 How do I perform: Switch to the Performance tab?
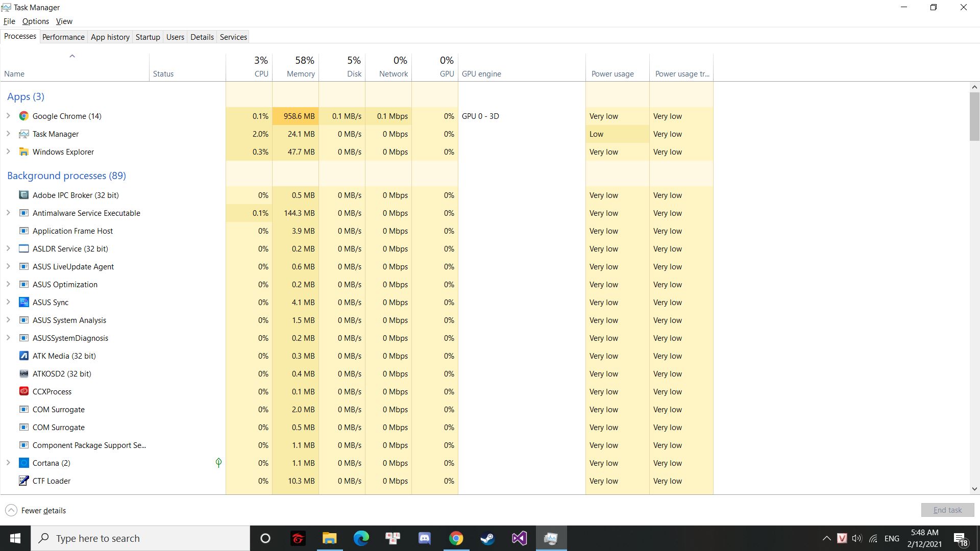point(63,37)
